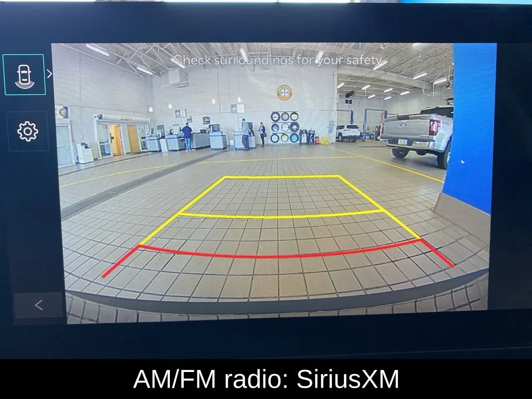532x399 pixels.
Task: Click the middle yellow horizontal guide line
Action: point(281,215)
